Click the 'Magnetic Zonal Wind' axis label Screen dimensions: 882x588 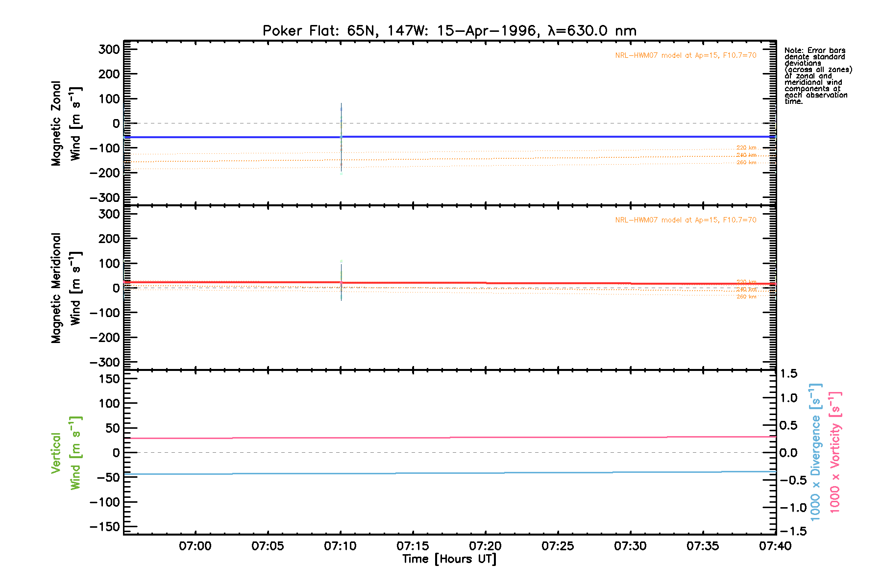coord(66,123)
